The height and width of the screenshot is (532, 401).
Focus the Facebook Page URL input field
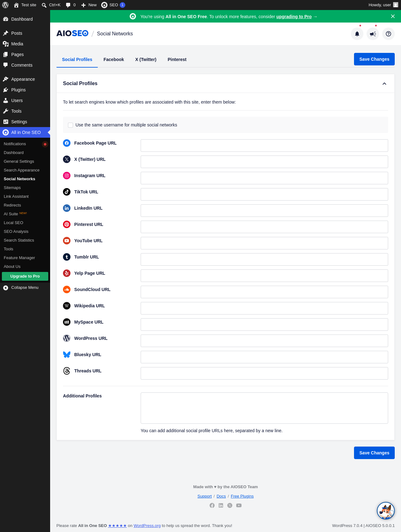coord(264,146)
